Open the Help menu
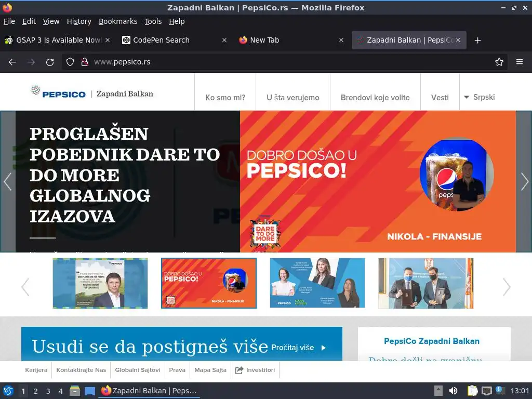 (x=177, y=21)
